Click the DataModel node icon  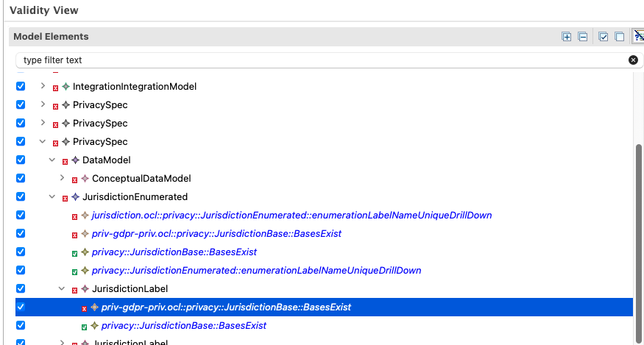pyautogui.click(x=75, y=160)
